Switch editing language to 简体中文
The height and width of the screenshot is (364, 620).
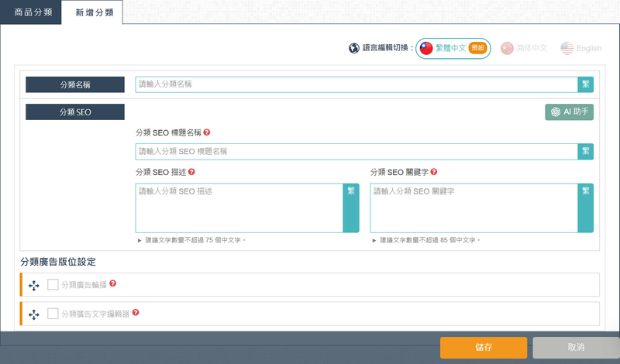(524, 48)
